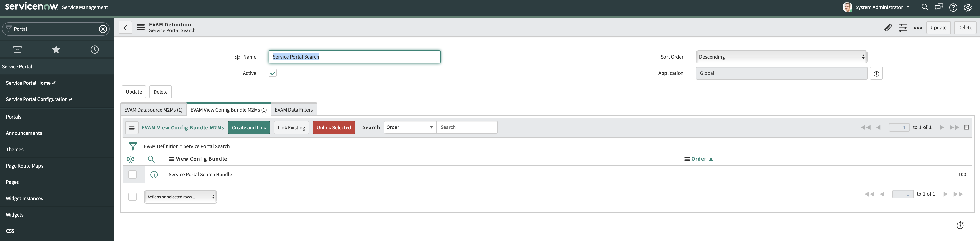This screenshot has width=980, height=241.
Task: Switch to the EVAM Data Filters tab
Action: pos(294,109)
